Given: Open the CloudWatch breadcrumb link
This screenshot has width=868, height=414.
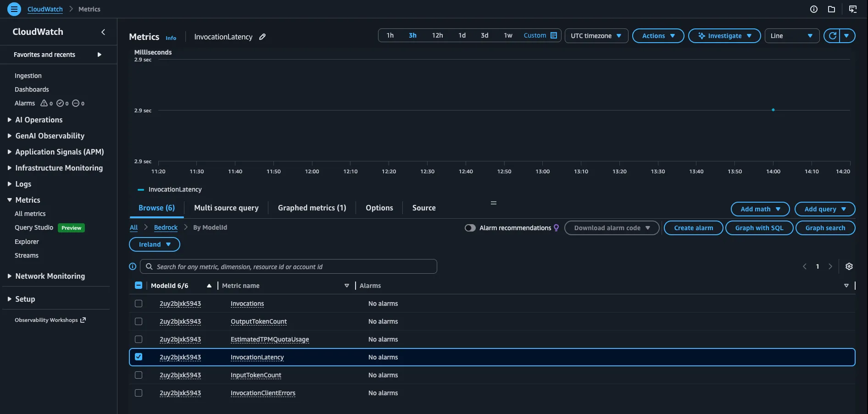Looking at the screenshot, I should coord(45,9).
